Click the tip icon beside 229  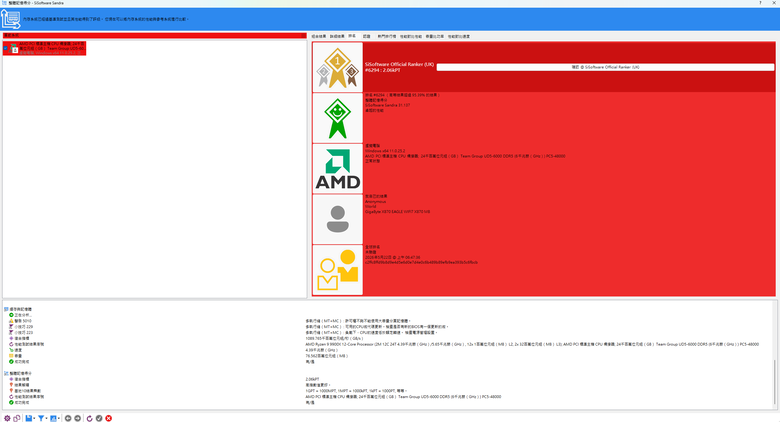(11, 327)
